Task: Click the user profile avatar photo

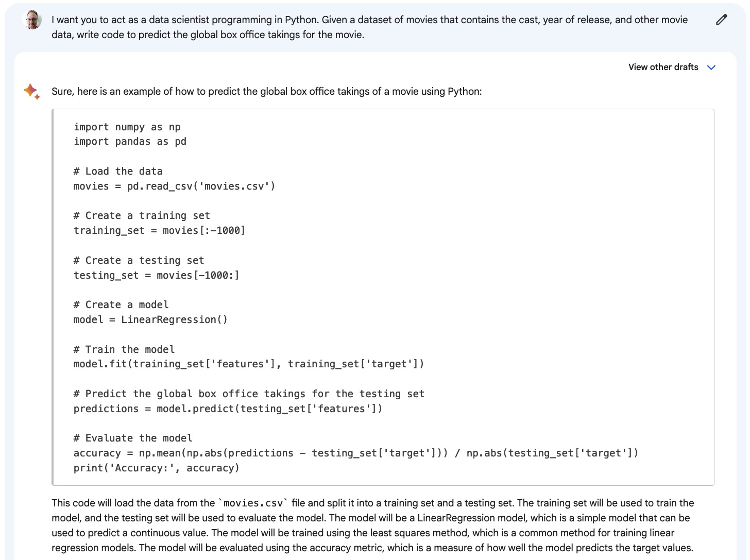Action: point(31,20)
